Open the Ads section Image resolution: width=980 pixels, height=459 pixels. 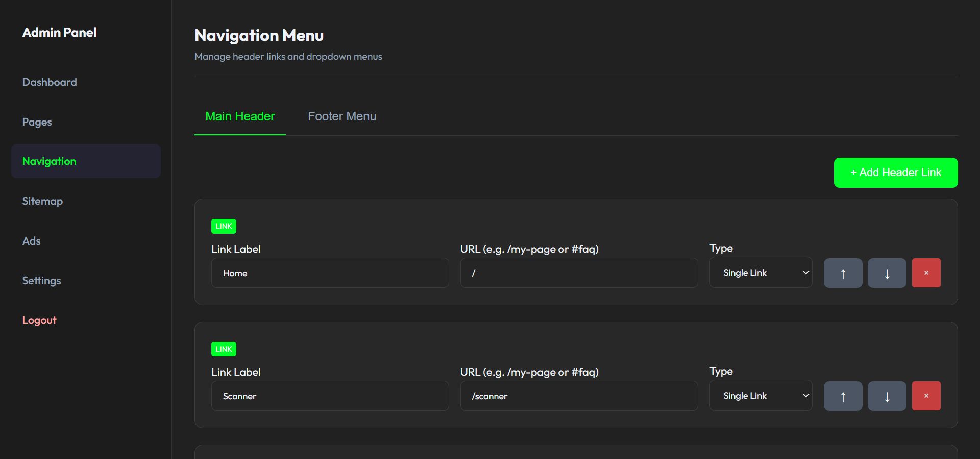click(31, 241)
